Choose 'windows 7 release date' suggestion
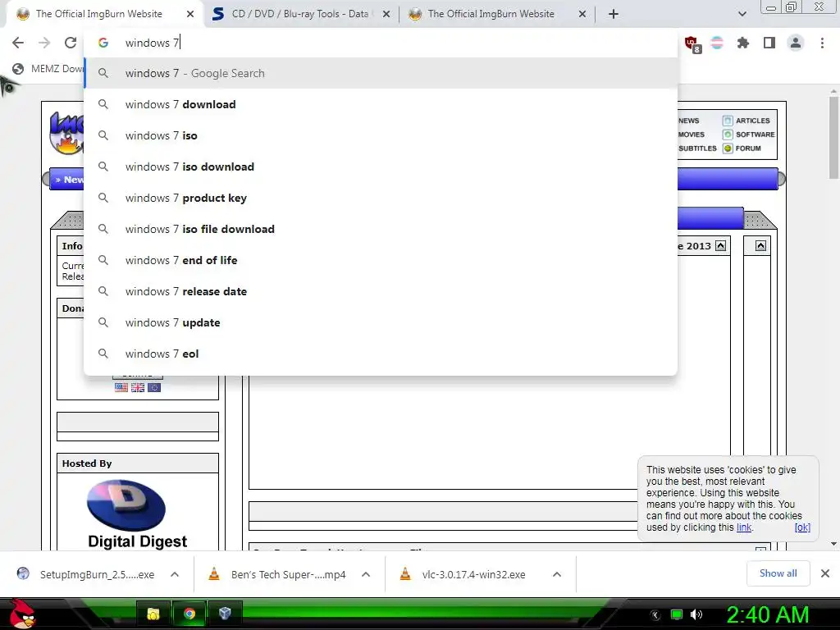The width and height of the screenshot is (840, 630). [381, 291]
